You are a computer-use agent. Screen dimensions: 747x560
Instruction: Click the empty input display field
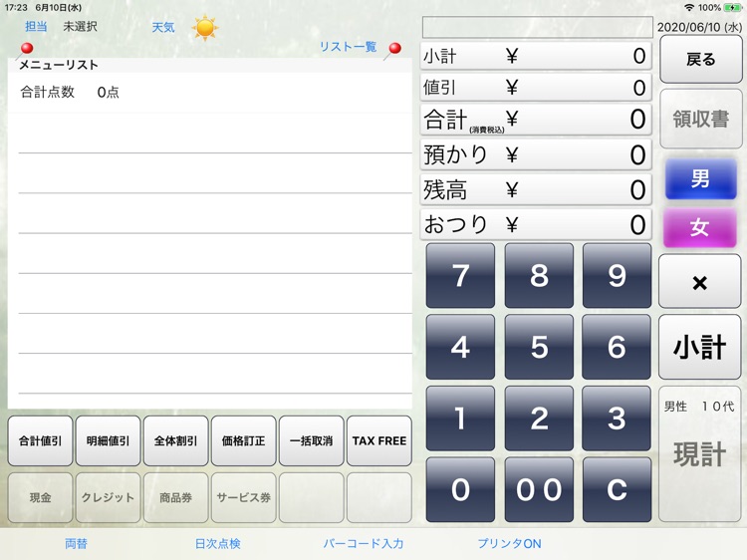[x=537, y=27]
